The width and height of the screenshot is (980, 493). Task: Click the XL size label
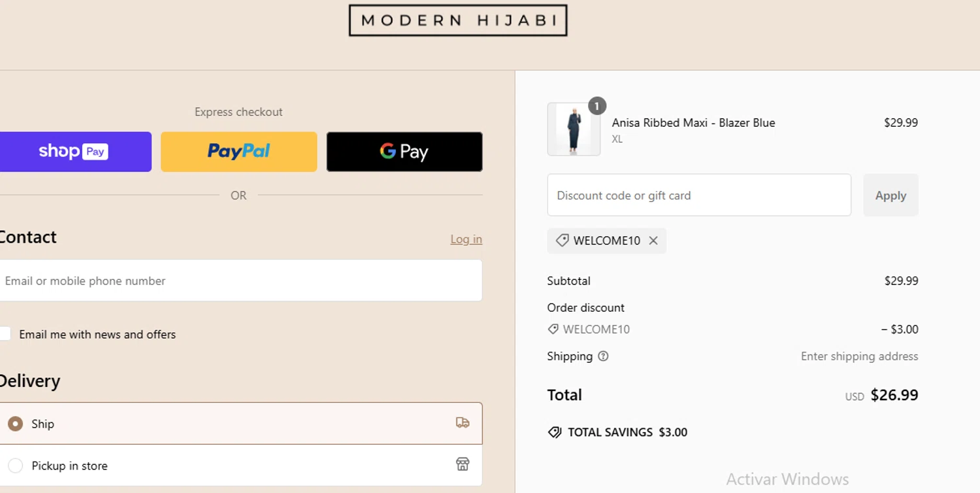pyautogui.click(x=617, y=139)
